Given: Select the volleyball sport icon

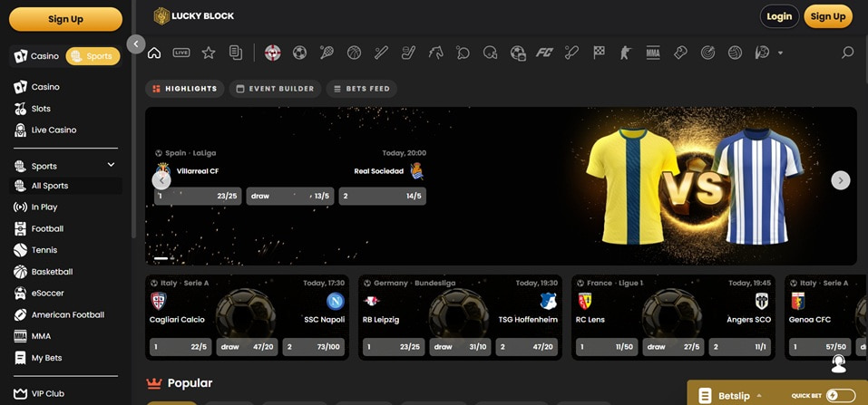Looking at the screenshot, I should (x=736, y=53).
